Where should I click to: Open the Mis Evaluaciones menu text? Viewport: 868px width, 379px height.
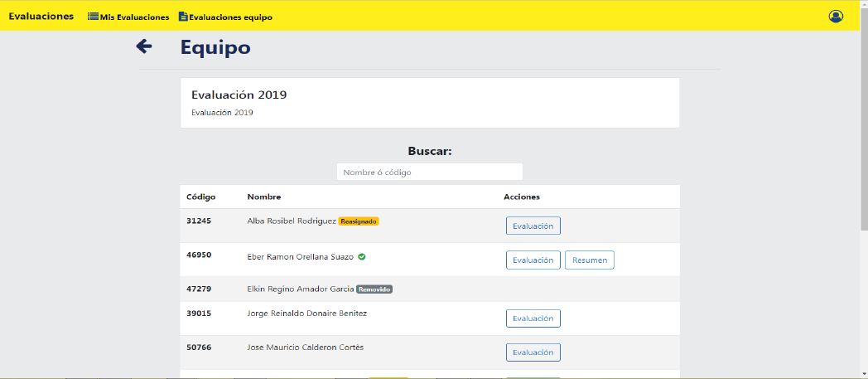click(135, 17)
